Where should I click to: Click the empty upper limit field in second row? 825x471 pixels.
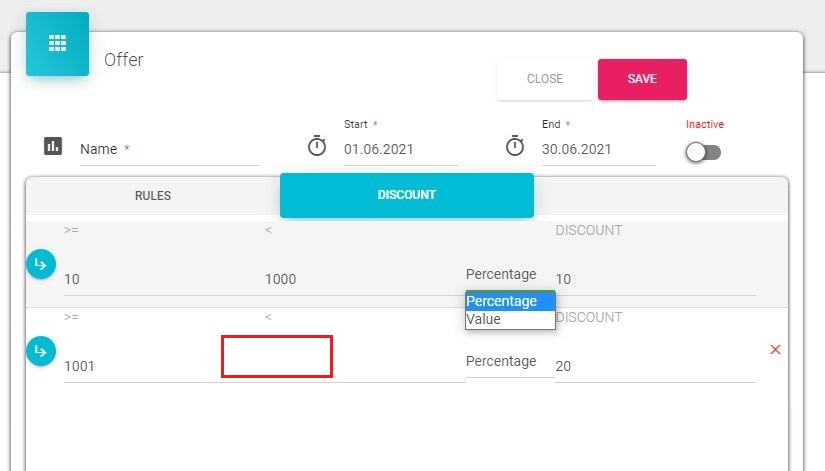[277, 358]
